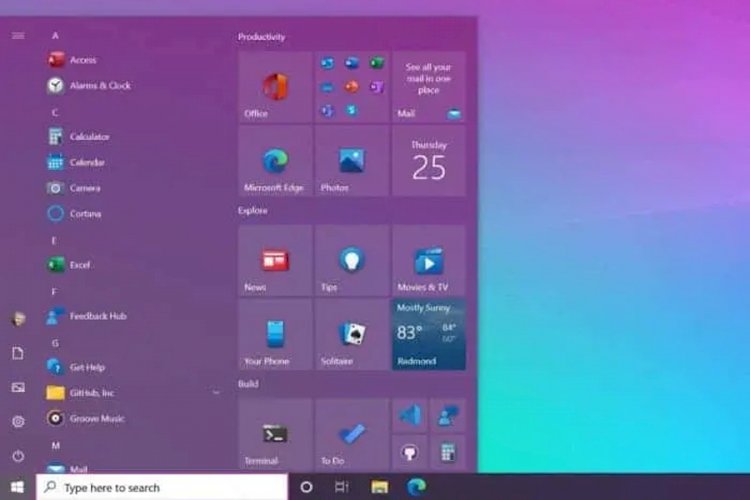Open Cortana circle on the taskbar
The image size is (750, 500).
point(307,487)
